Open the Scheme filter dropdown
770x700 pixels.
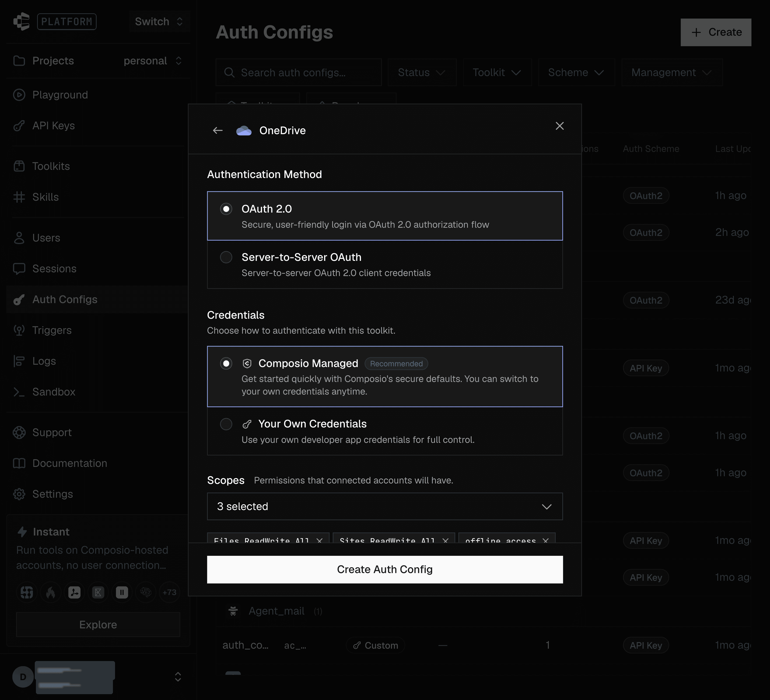pyautogui.click(x=576, y=72)
